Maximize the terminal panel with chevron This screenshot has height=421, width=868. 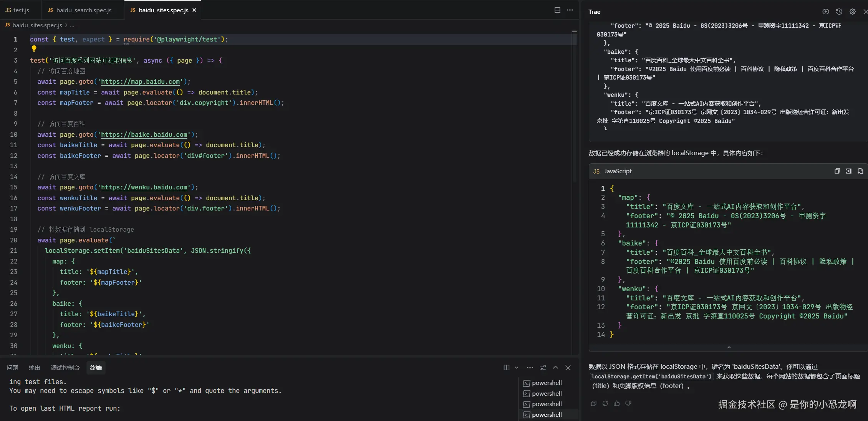(555, 368)
